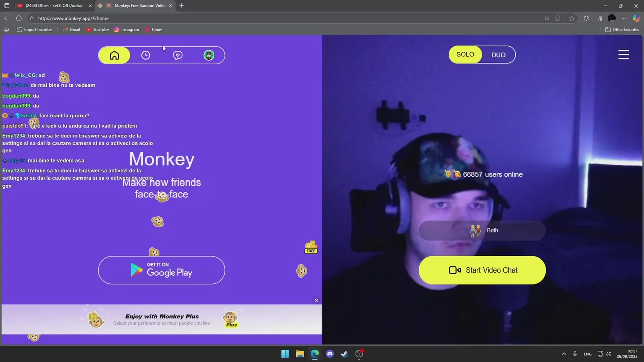Open Import favorites bookmark
This screenshot has width=644, height=362.
pyautogui.click(x=34, y=30)
